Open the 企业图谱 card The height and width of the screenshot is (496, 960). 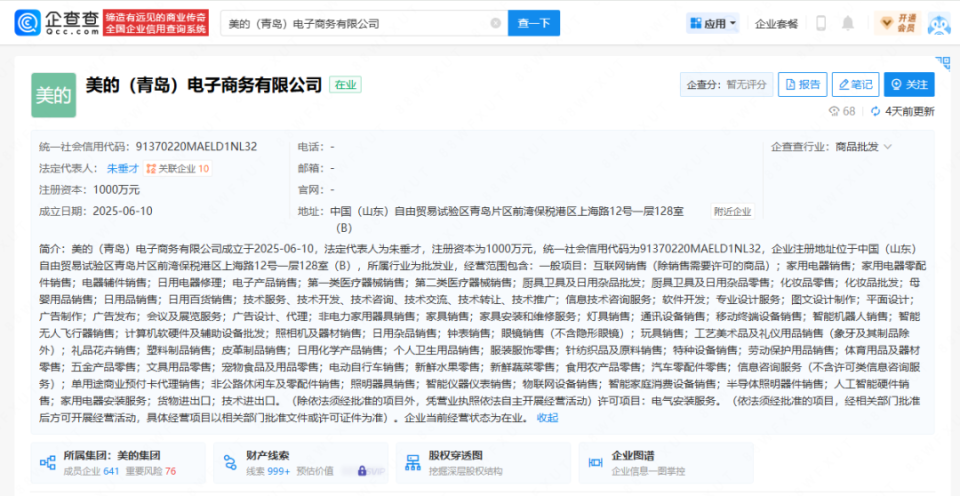[666, 463]
